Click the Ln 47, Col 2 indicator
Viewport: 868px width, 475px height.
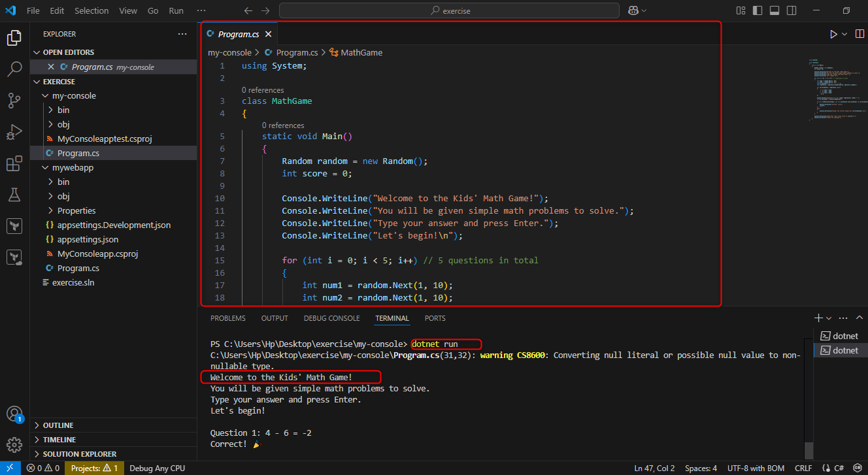[655, 468]
